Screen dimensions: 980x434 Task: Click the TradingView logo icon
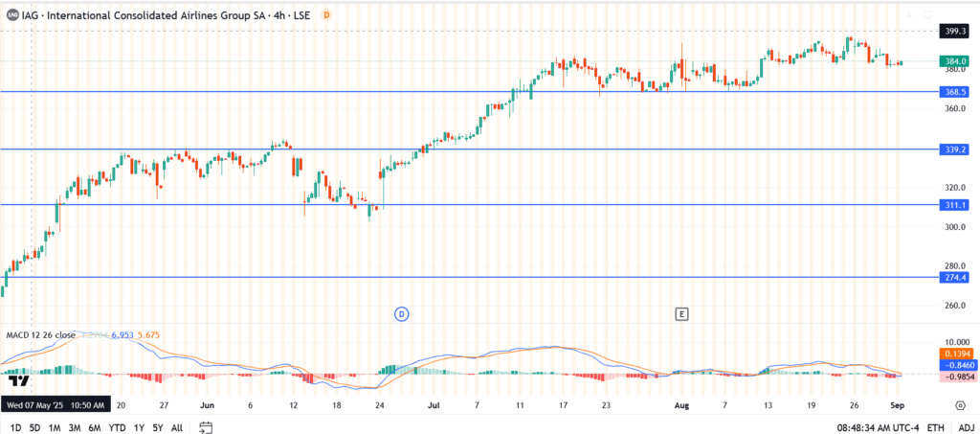tap(19, 380)
